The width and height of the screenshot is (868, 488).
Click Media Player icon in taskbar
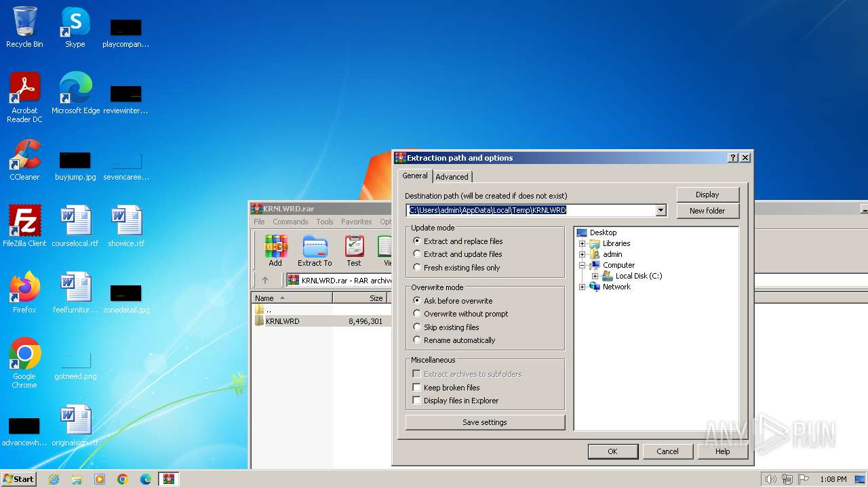100,479
